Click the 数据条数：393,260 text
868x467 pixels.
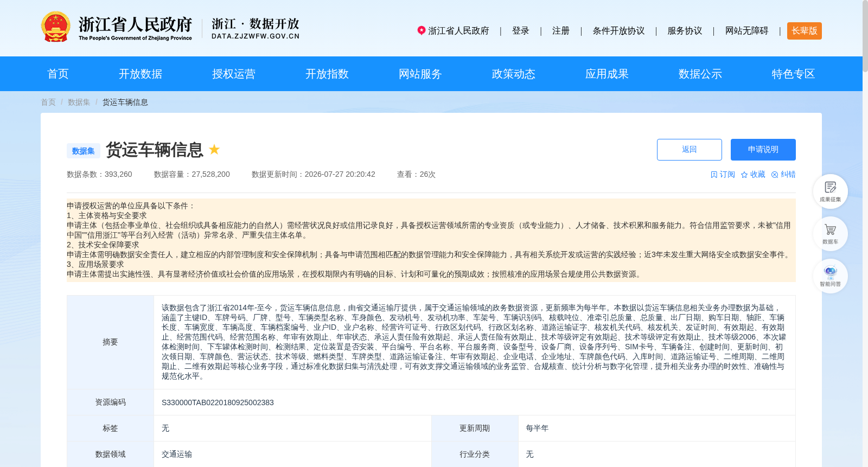pos(99,175)
